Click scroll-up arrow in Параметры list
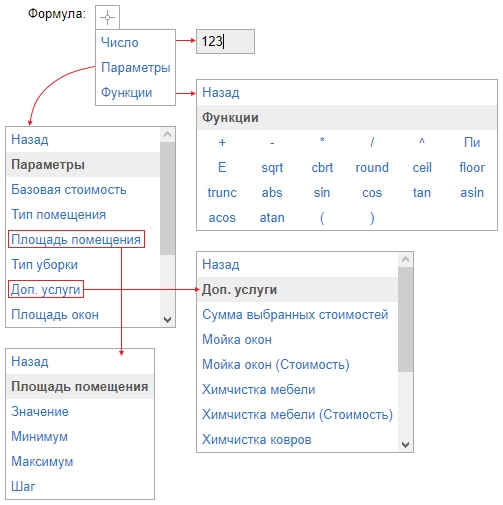 [x=167, y=135]
